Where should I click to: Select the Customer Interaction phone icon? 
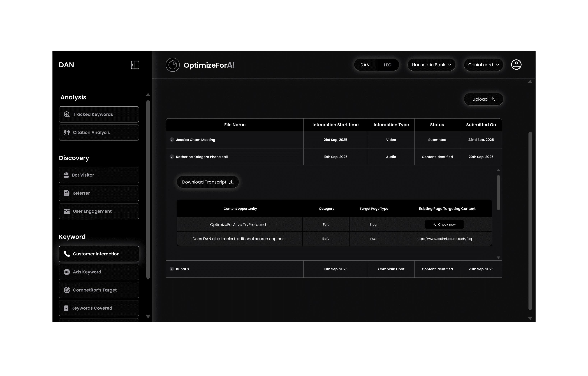(67, 254)
